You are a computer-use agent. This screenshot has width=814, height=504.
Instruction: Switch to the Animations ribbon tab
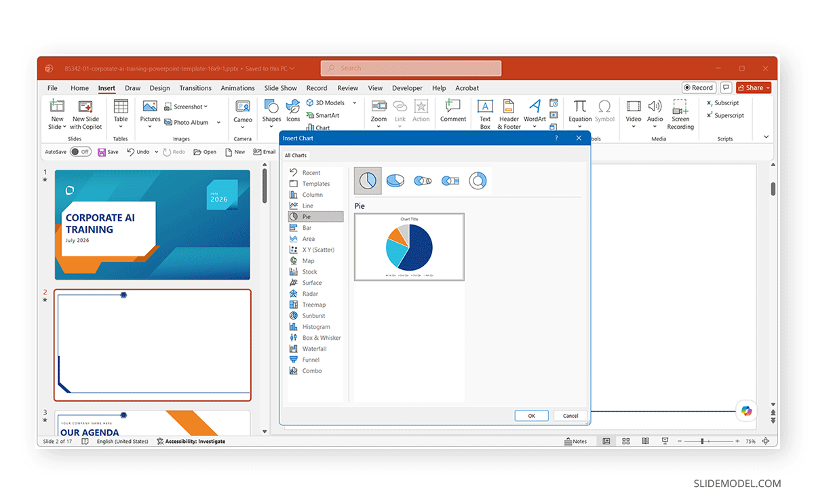(237, 88)
